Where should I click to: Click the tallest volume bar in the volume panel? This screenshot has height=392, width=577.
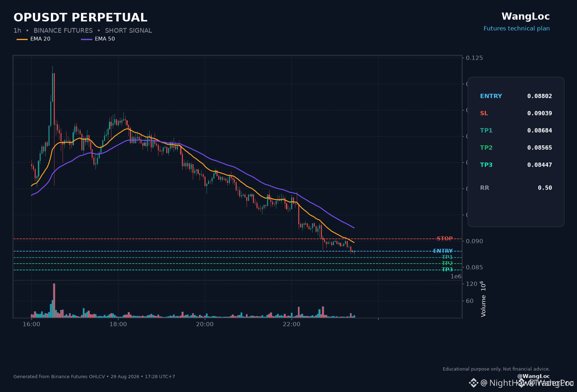54,300
